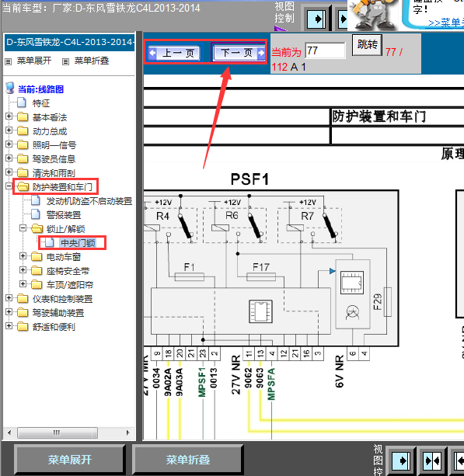Click the page number input field showing 77
This screenshot has width=464, height=476.
(326, 50)
